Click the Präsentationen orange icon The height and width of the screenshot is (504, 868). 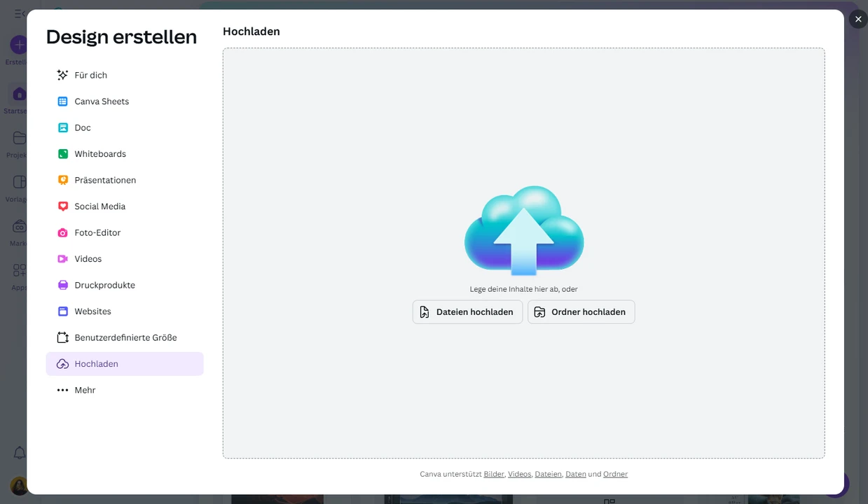(x=62, y=180)
